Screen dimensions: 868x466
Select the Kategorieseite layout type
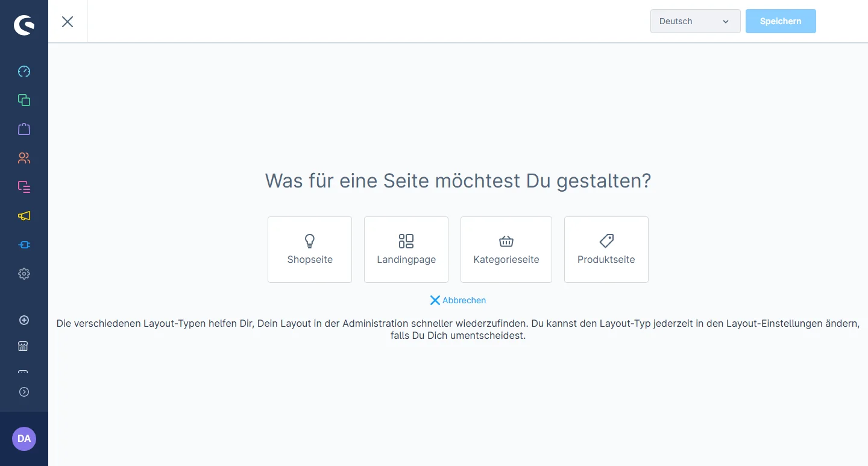(x=506, y=250)
